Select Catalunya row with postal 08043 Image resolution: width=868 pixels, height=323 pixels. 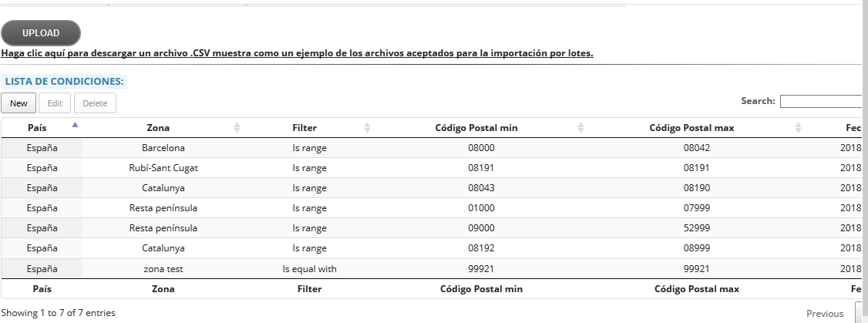point(163,187)
